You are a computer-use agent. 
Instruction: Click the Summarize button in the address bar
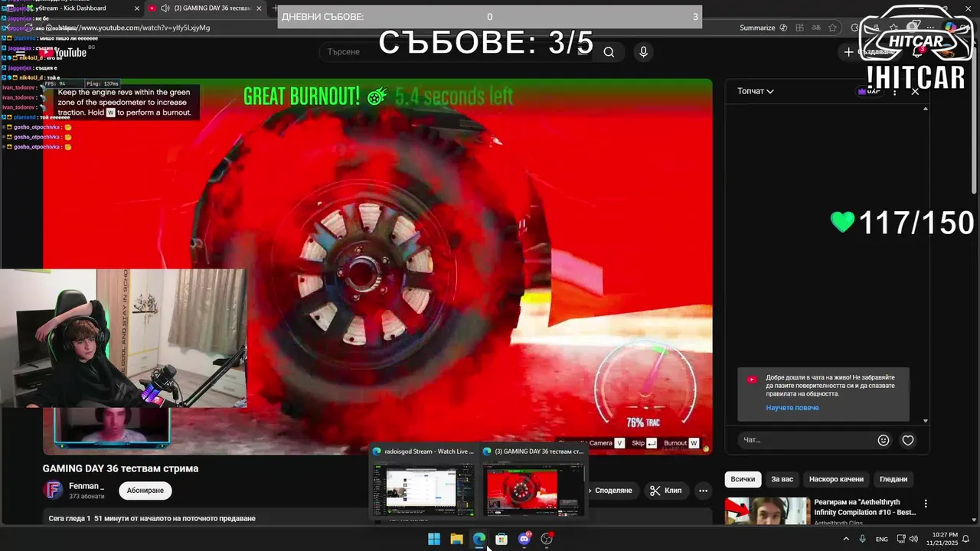763,28
